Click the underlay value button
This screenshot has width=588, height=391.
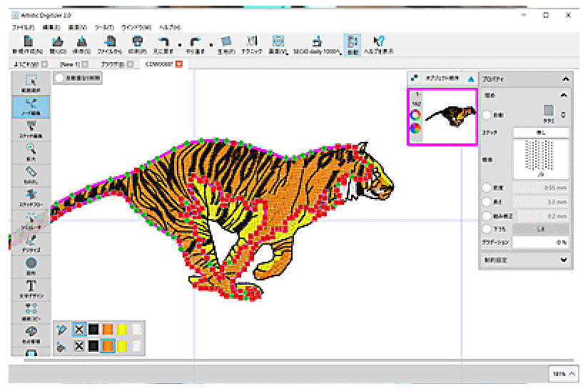click(x=541, y=228)
